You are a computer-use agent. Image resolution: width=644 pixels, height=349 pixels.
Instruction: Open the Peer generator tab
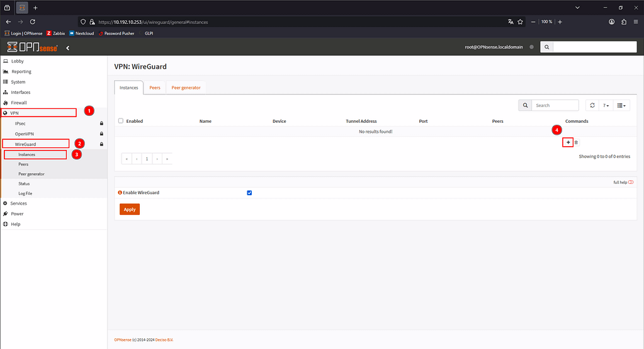pos(186,88)
